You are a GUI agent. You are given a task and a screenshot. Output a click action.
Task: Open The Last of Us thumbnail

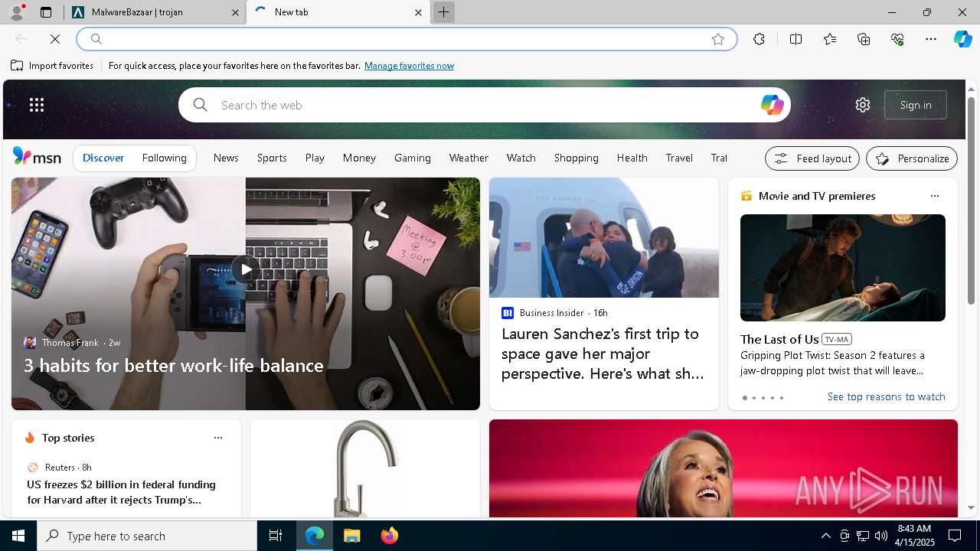coord(842,268)
